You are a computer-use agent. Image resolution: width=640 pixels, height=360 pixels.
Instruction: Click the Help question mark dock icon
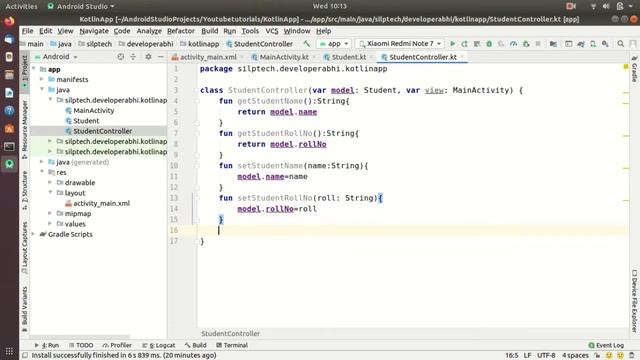[x=9, y=111]
